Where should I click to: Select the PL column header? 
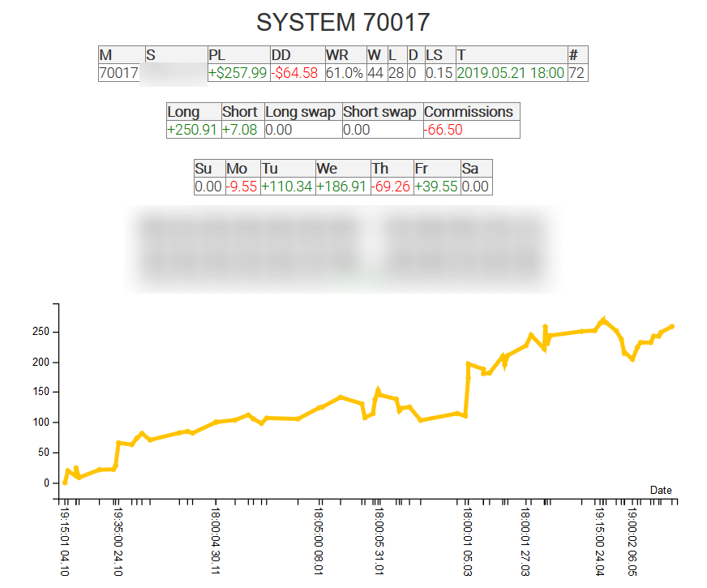pyautogui.click(x=239, y=55)
